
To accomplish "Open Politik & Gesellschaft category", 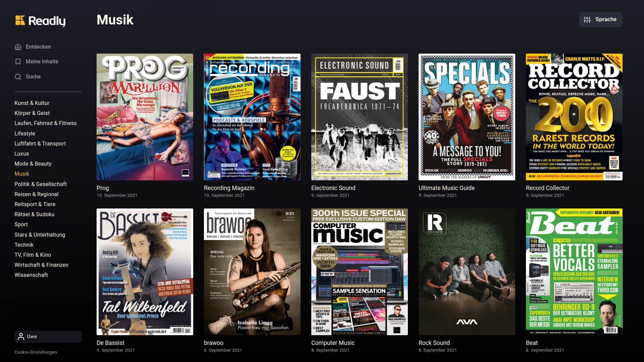I will tap(41, 184).
